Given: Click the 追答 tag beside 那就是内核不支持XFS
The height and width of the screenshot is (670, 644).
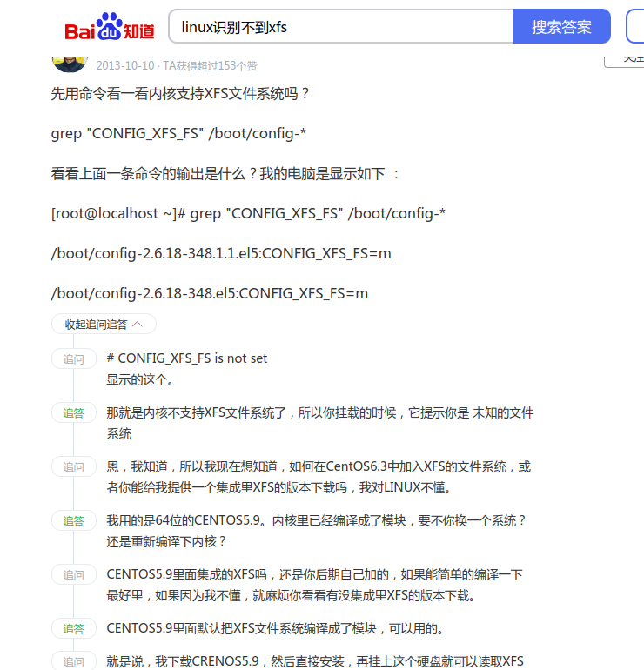Looking at the screenshot, I should [x=73, y=412].
